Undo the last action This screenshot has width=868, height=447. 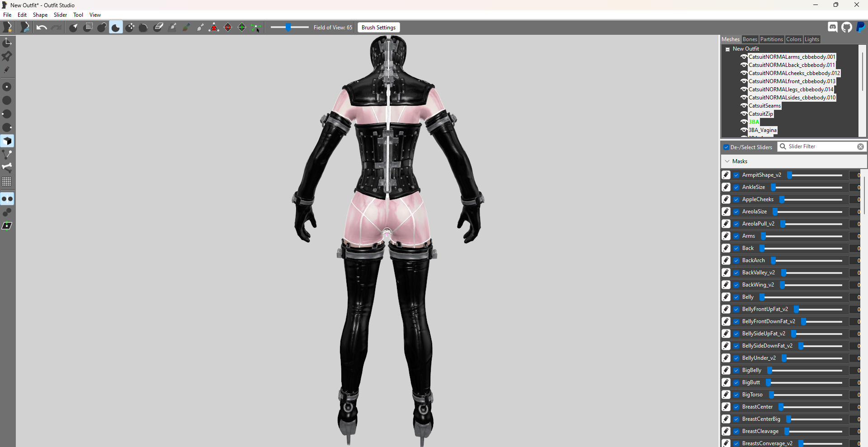pyautogui.click(x=42, y=28)
